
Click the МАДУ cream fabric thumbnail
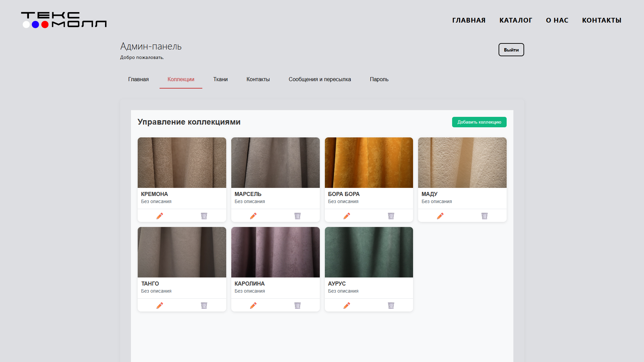pyautogui.click(x=462, y=163)
